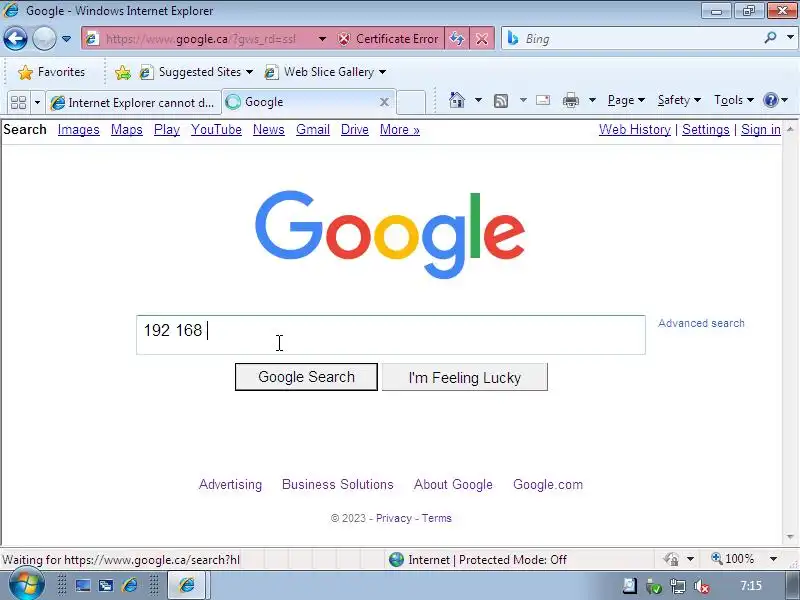Click the I'm Feeling Lucky button
800x600 pixels.
465,377
